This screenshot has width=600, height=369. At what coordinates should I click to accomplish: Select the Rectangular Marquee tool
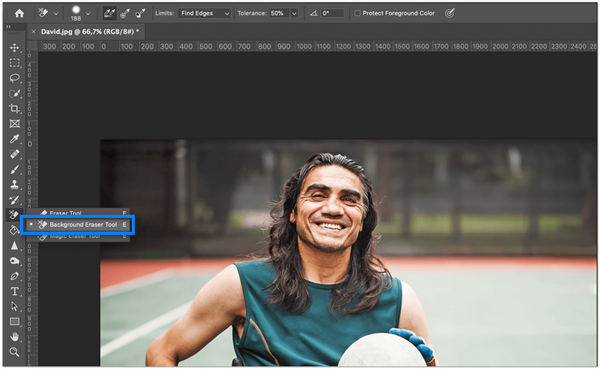pyautogui.click(x=15, y=63)
